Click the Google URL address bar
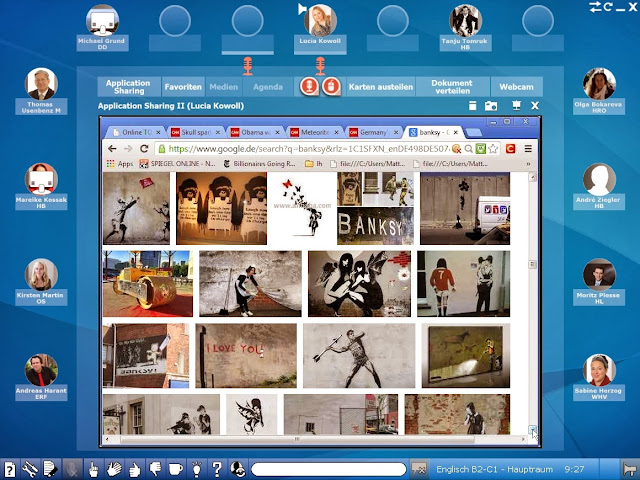Screen dimensions: 640x480 click(x=308, y=149)
